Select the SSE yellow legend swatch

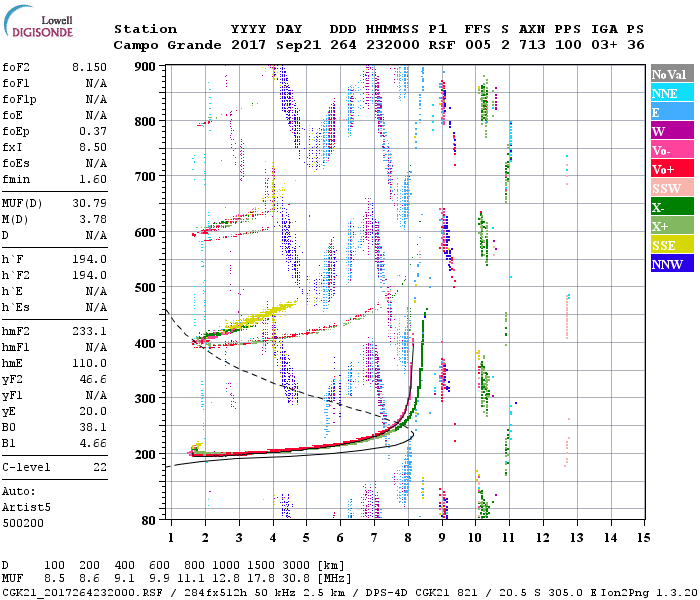(x=672, y=245)
